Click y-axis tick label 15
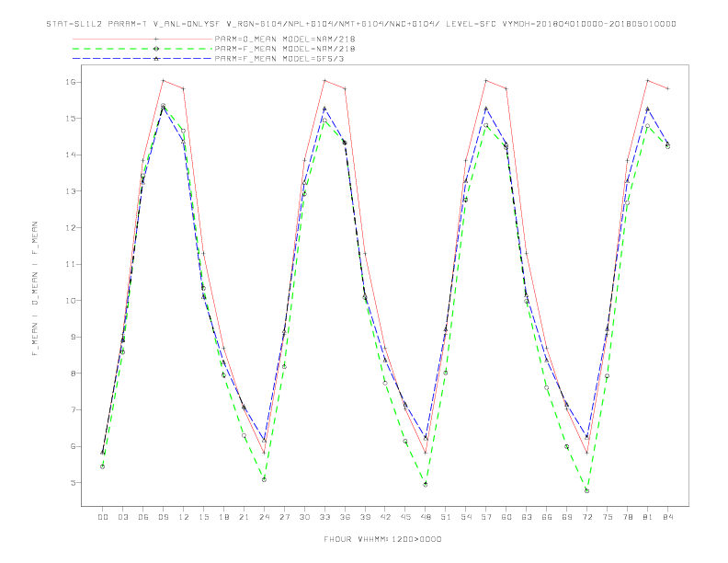The image size is (728, 563). coord(71,119)
